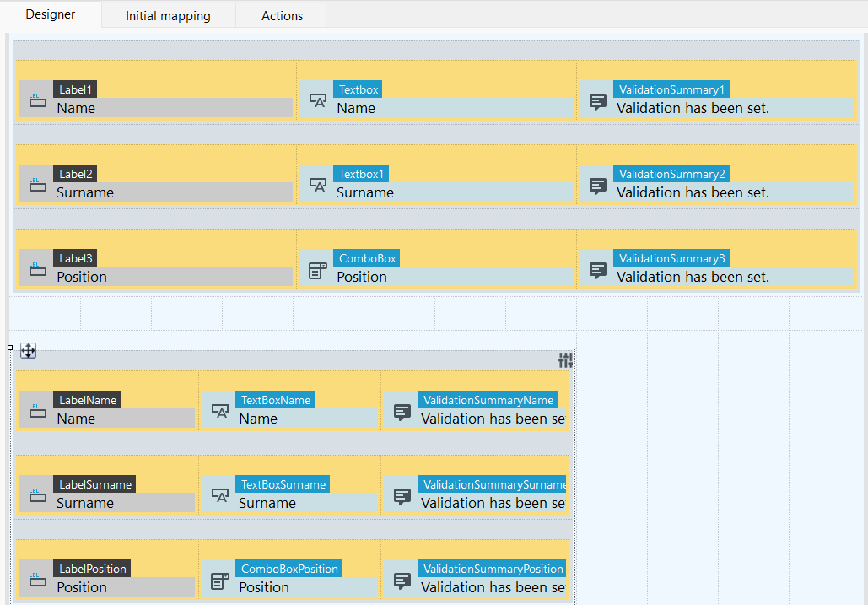Click the Label2 name tag
Screen dimensions: 868x605
point(75,174)
